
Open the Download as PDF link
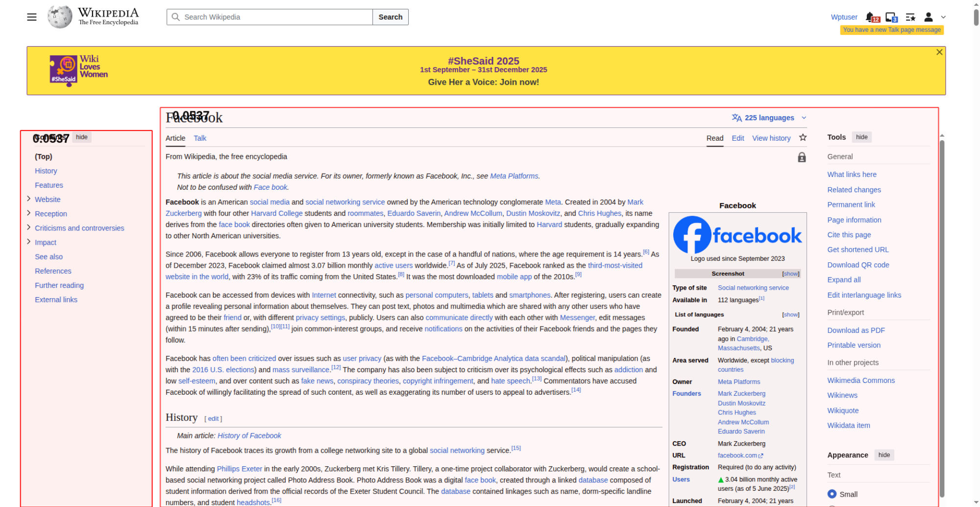click(856, 330)
